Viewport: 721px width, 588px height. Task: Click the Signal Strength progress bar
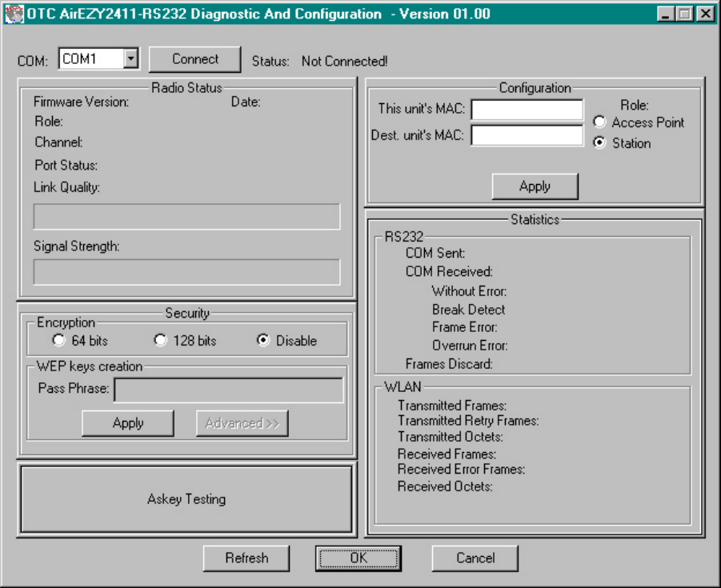click(x=186, y=272)
